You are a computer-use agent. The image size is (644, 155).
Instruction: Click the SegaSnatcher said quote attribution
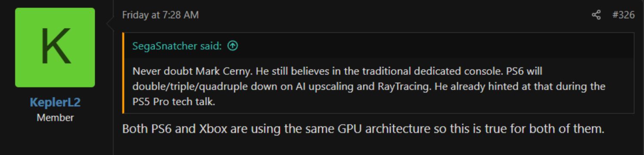(x=177, y=46)
